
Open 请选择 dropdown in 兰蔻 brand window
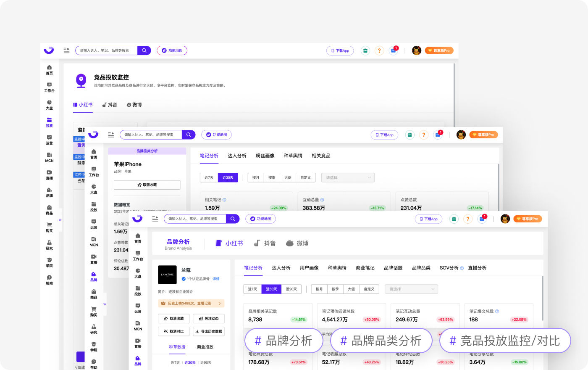click(x=411, y=289)
